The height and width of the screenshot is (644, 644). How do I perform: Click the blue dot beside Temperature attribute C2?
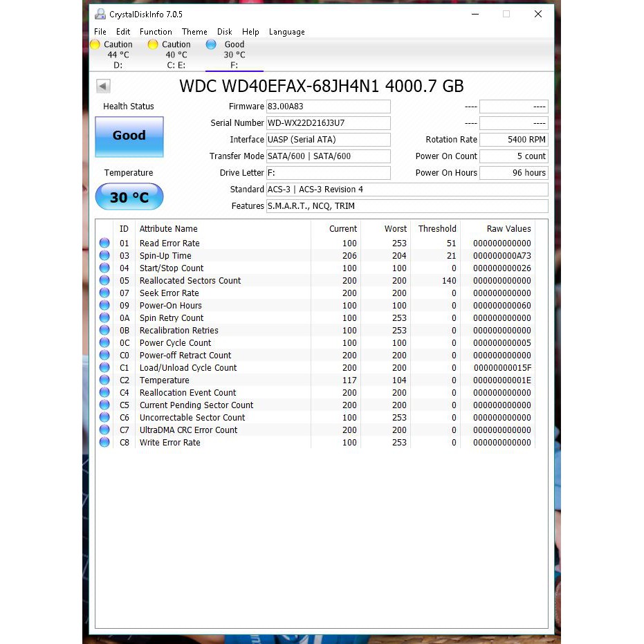104,380
